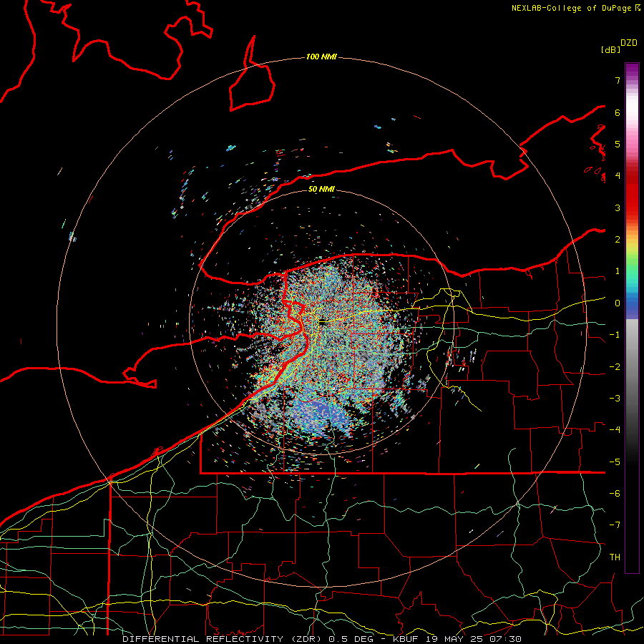Click the TH label on the legend
This screenshot has height=644, width=644.
tap(615, 557)
